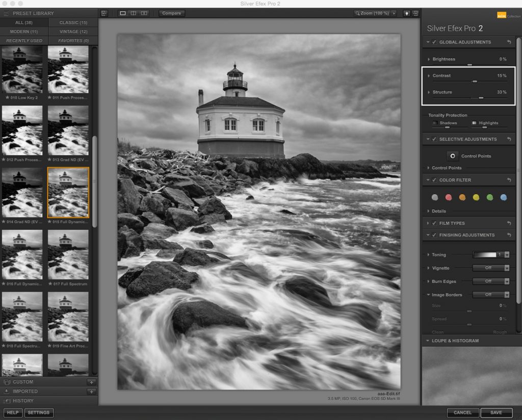This screenshot has height=420, width=522.
Task: Select the blue color filter
Action: tap(503, 198)
